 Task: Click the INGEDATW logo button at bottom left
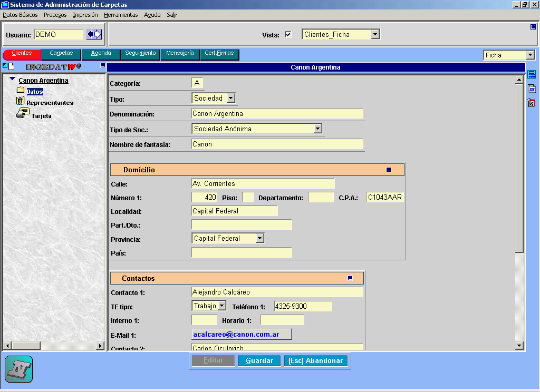point(19,369)
